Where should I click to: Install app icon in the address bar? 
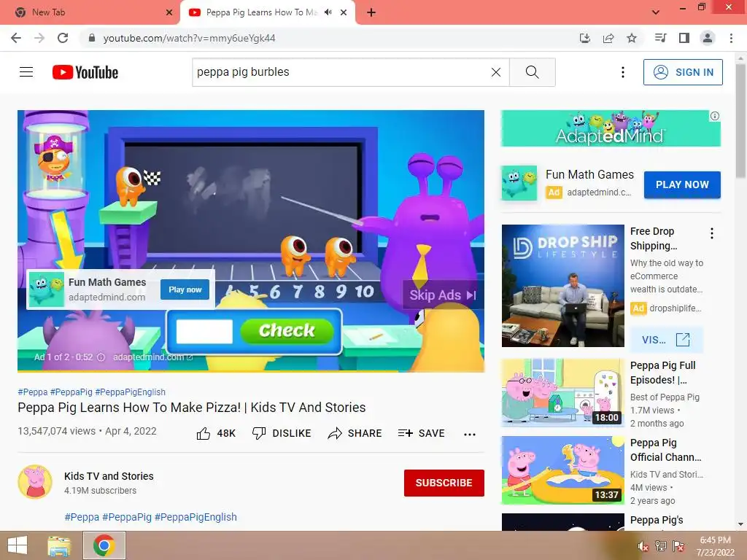584,38
